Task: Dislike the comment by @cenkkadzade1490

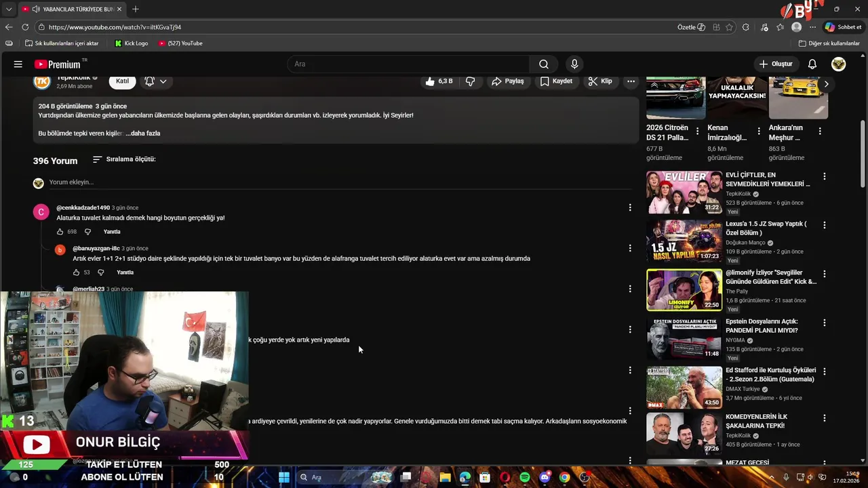Action: click(87, 232)
